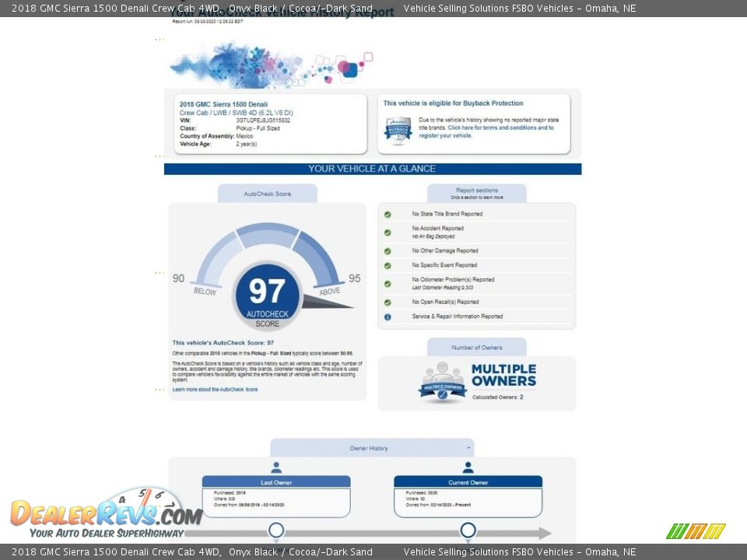Viewport: 747px width, 560px height.
Task: Open the Owner History tab header
Action: [372, 448]
